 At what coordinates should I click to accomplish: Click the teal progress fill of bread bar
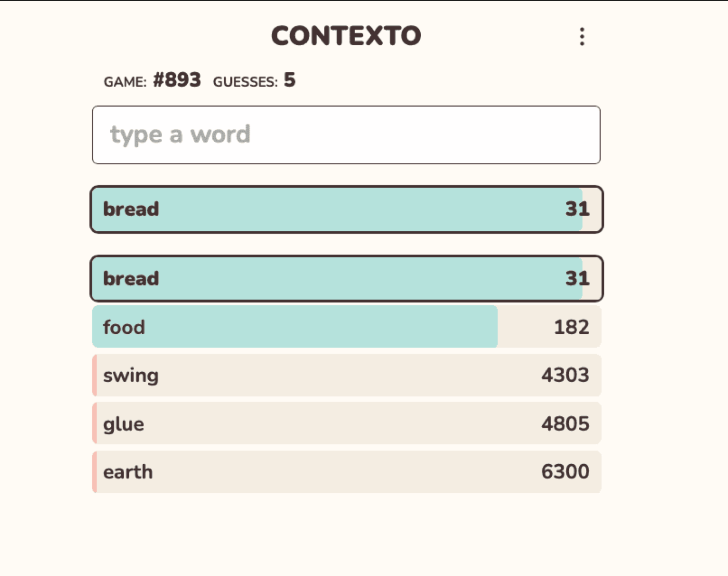coord(312,209)
